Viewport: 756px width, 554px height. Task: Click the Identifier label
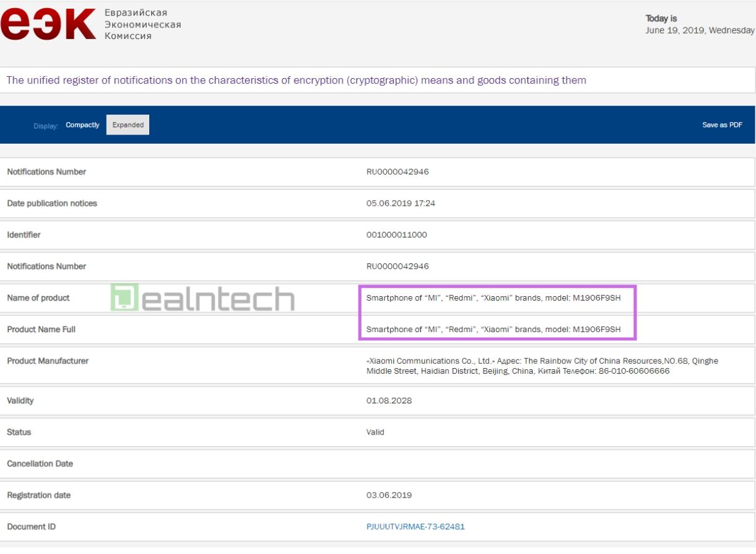tap(24, 235)
